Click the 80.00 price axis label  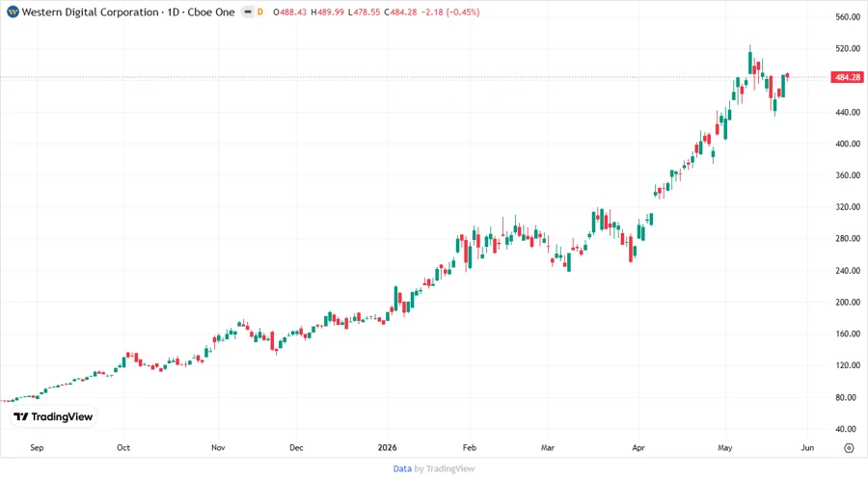click(845, 397)
